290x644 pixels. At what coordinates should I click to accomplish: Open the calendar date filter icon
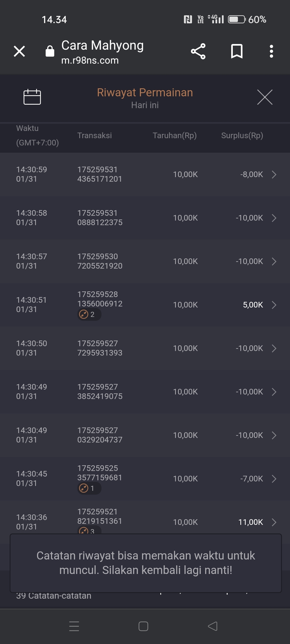[32, 97]
